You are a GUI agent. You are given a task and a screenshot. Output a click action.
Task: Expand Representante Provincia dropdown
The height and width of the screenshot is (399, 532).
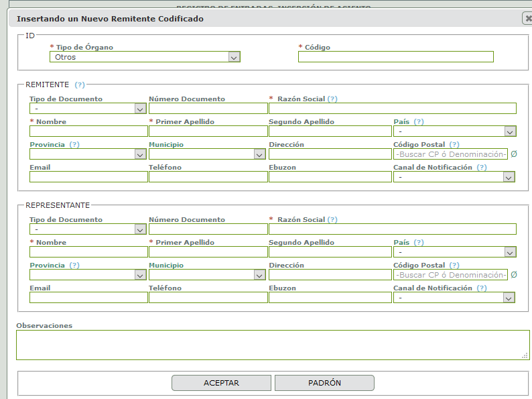[x=88, y=275]
